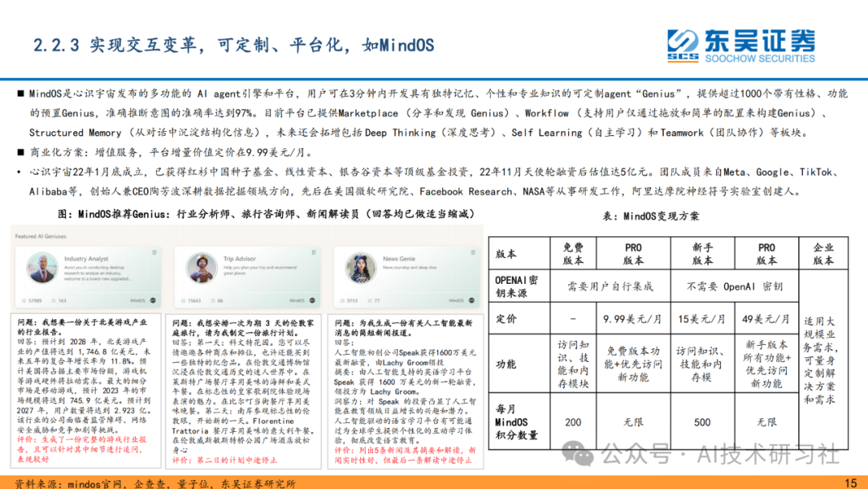Toggle the star rating on News Genie card
868x489 pixels.
369,299
